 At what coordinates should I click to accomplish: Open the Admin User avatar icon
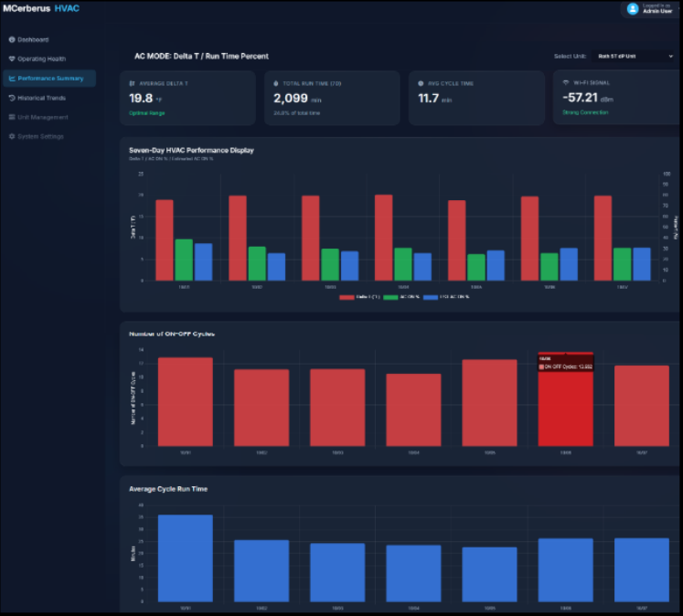click(633, 9)
